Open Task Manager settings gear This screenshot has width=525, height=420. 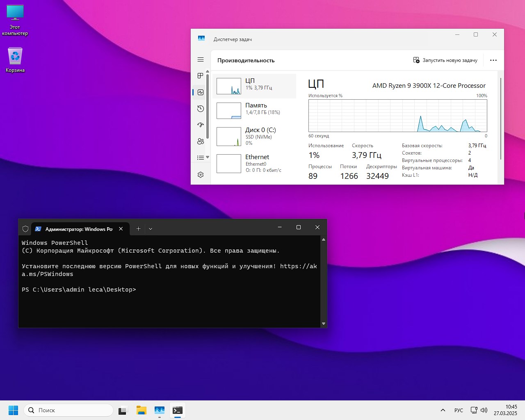point(201,175)
